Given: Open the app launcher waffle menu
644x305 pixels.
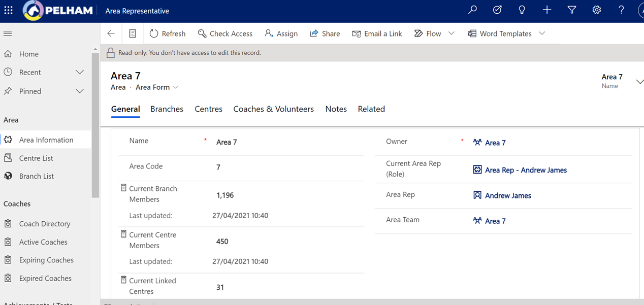Looking at the screenshot, I should coord(8,10).
